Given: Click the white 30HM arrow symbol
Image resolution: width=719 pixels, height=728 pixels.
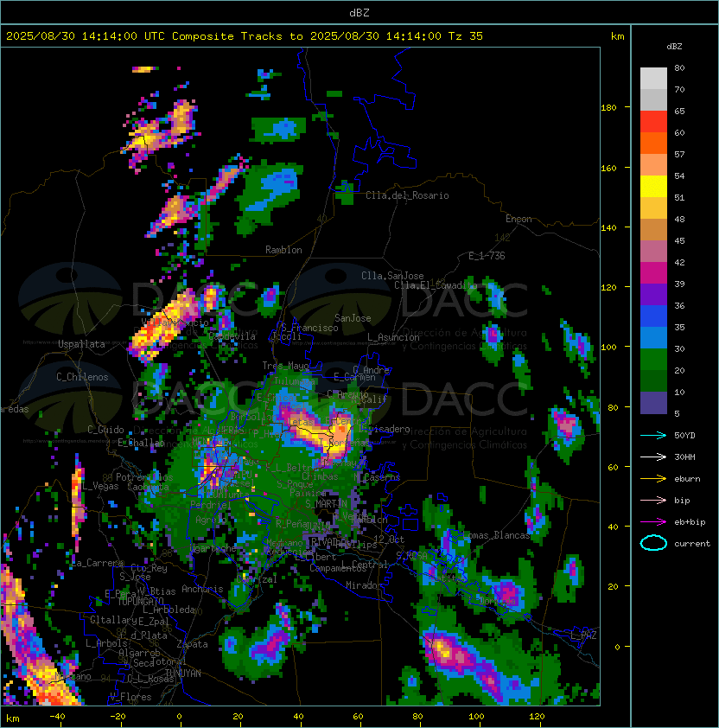Looking at the screenshot, I should click(x=653, y=457).
